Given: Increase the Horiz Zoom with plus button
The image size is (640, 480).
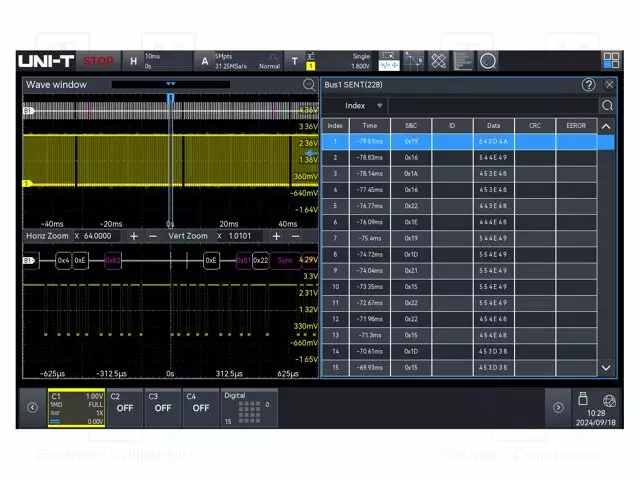Looking at the screenshot, I should point(133,236).
